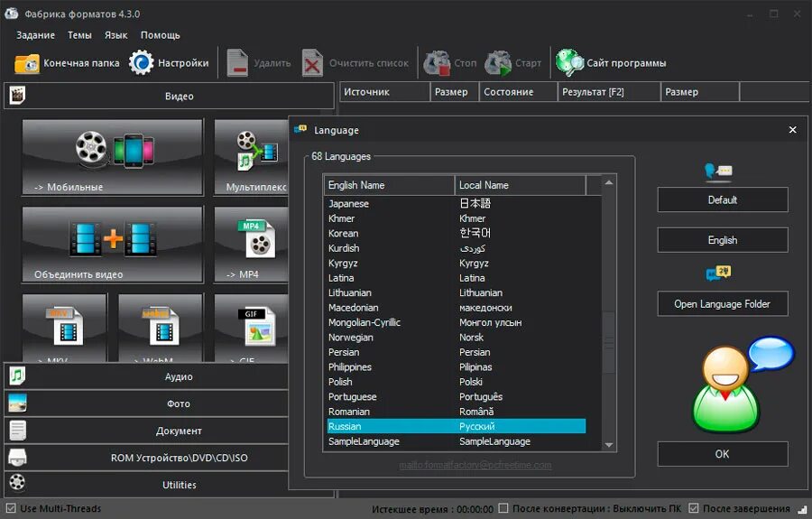
Task: Open the Темы menu
Action: tap(79, 35)
